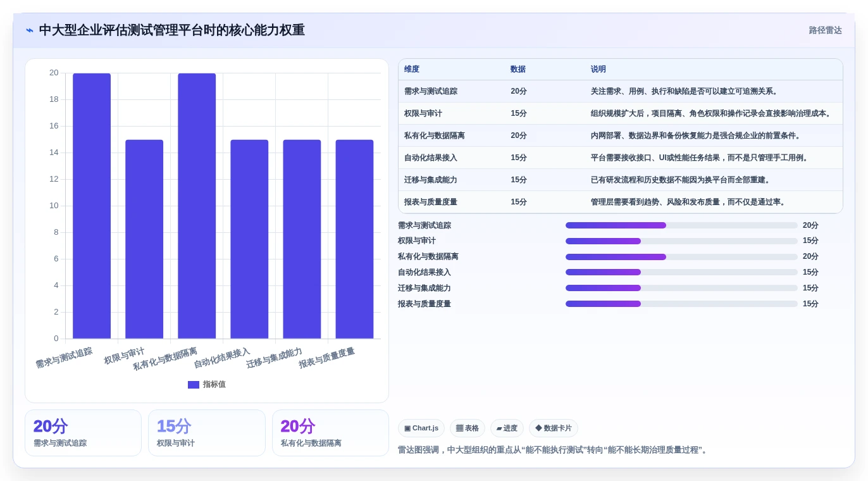Select the 权限与审计 table row name
868x481 pixels.
pyautogui.click(x=423, y=113)
